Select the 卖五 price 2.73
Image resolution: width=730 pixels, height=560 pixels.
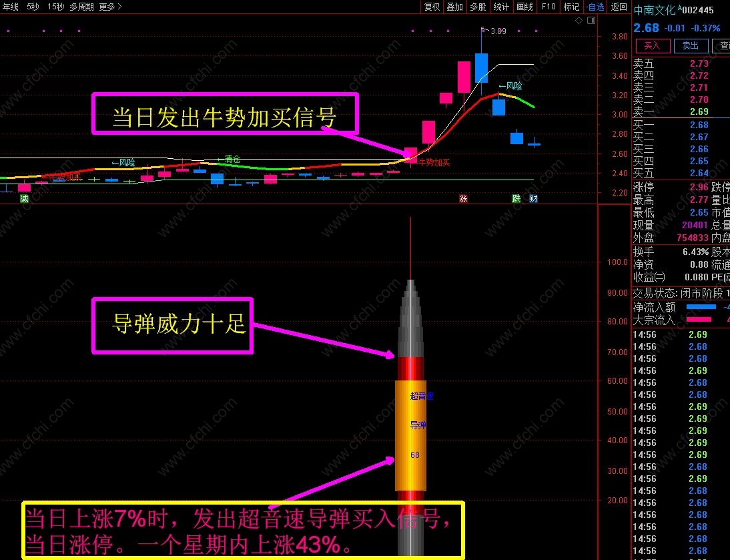pos(699,63)
